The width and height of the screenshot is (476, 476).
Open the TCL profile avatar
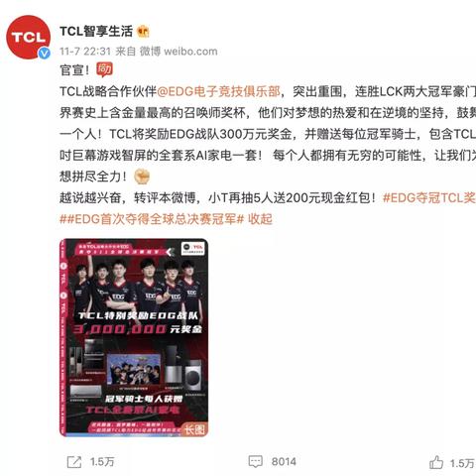click(x=29, y=37)
